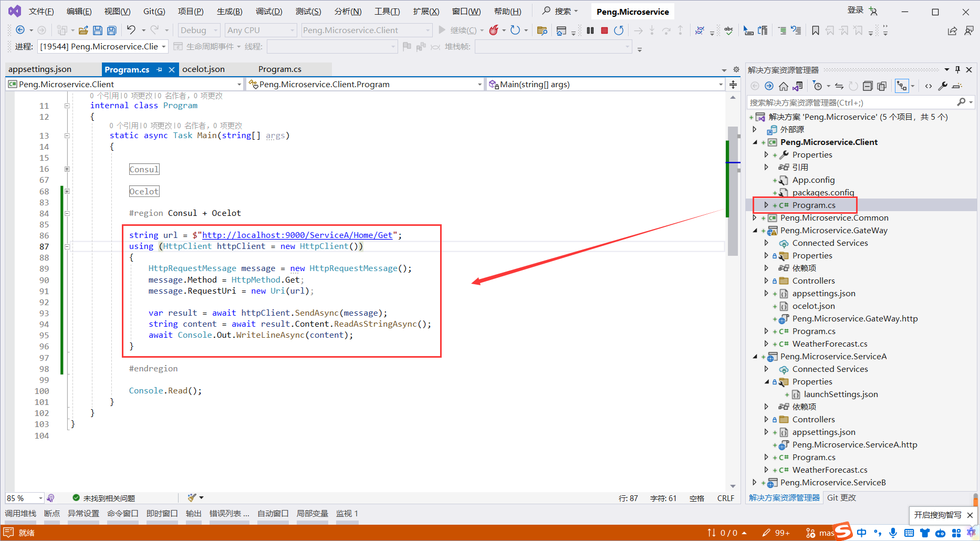This screenshot has height=541, width=980.
Task: Click the 继续(C) continue button
Action: point(458,30)
